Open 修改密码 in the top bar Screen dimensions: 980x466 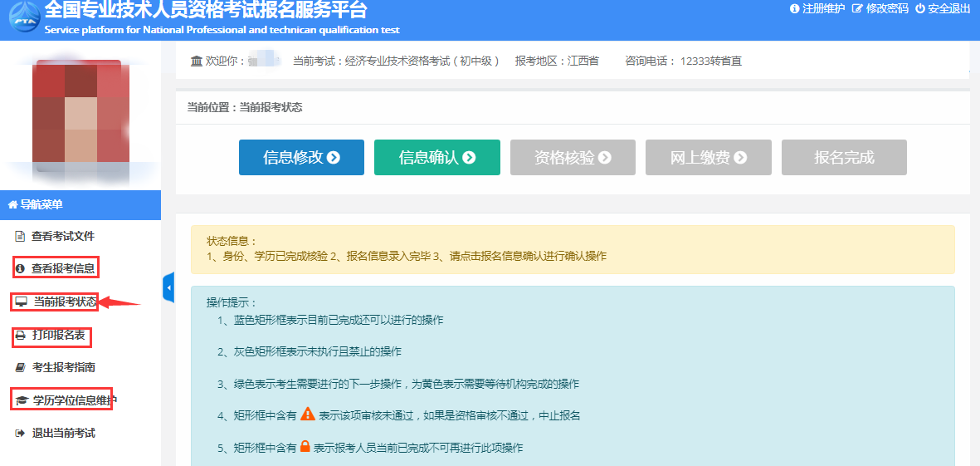point(887,9)
